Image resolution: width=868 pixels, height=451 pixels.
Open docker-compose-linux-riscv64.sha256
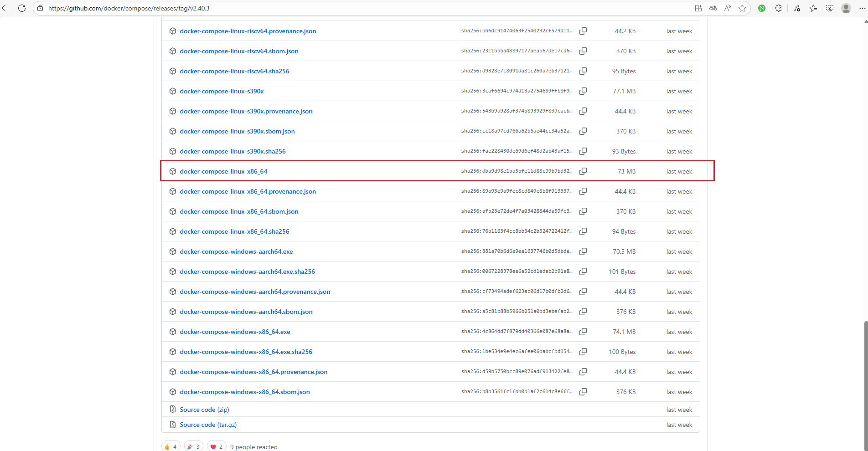(x=234, y=71)
